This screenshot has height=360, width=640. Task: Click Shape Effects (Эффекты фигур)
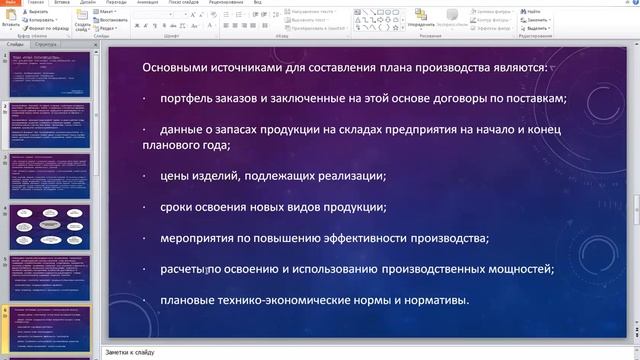pyautogui.click(x=491, y=28)
